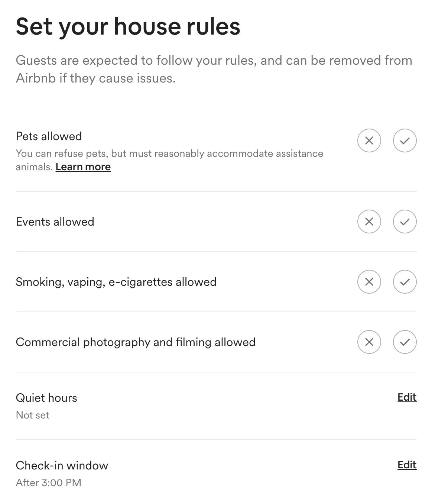The height and width of the screenshot is (504, 448).
Task: Click the X to disallow commercial photography
Action: (369, 342)
